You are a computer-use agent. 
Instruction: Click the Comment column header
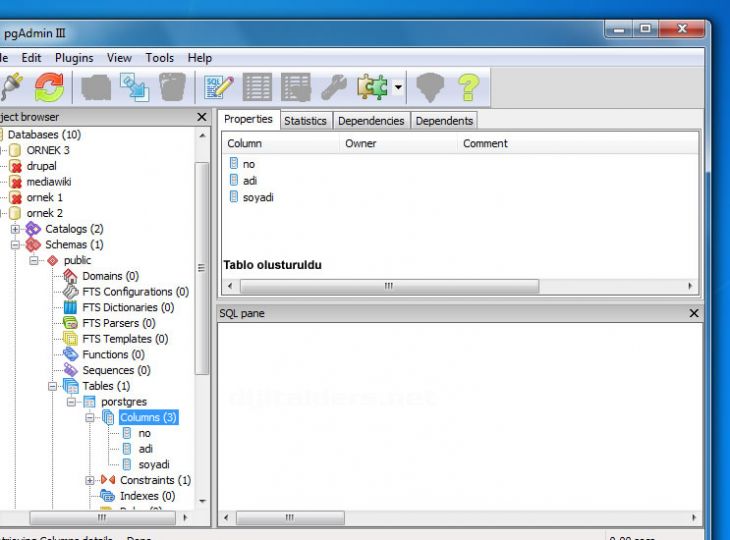pyautogui.click(x=578, y=143)
